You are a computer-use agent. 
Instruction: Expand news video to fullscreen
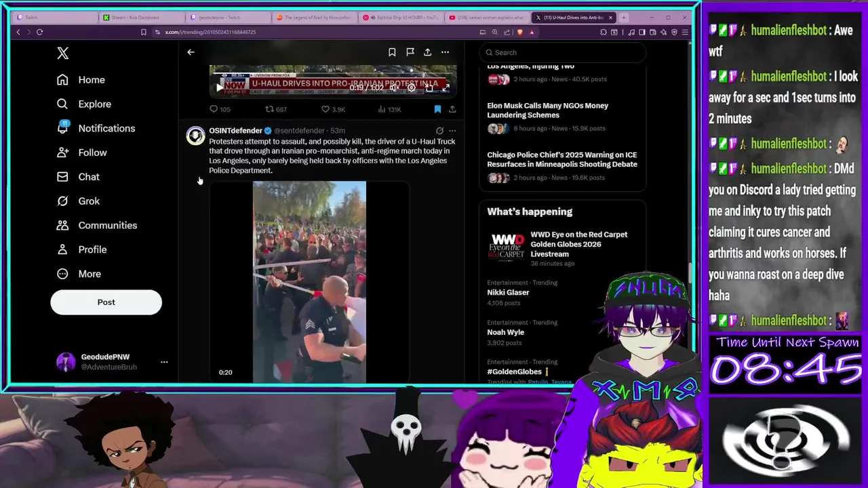click(446, 87)
